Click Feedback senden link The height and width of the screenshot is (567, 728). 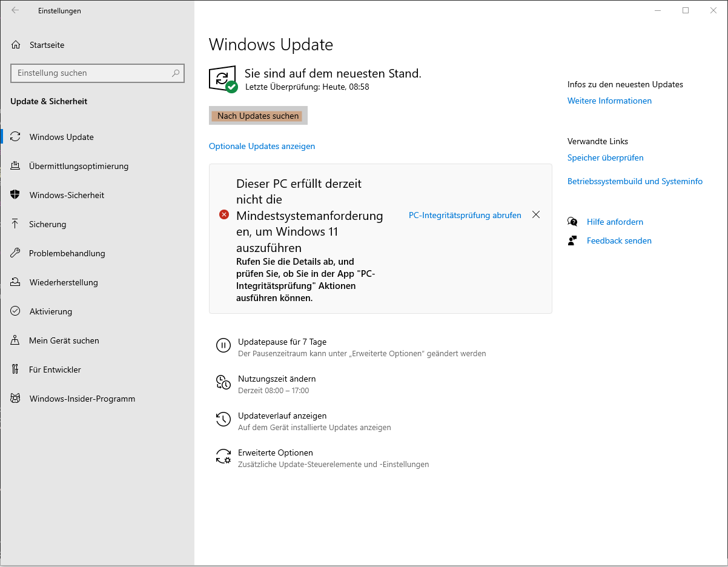coord(619,240)
